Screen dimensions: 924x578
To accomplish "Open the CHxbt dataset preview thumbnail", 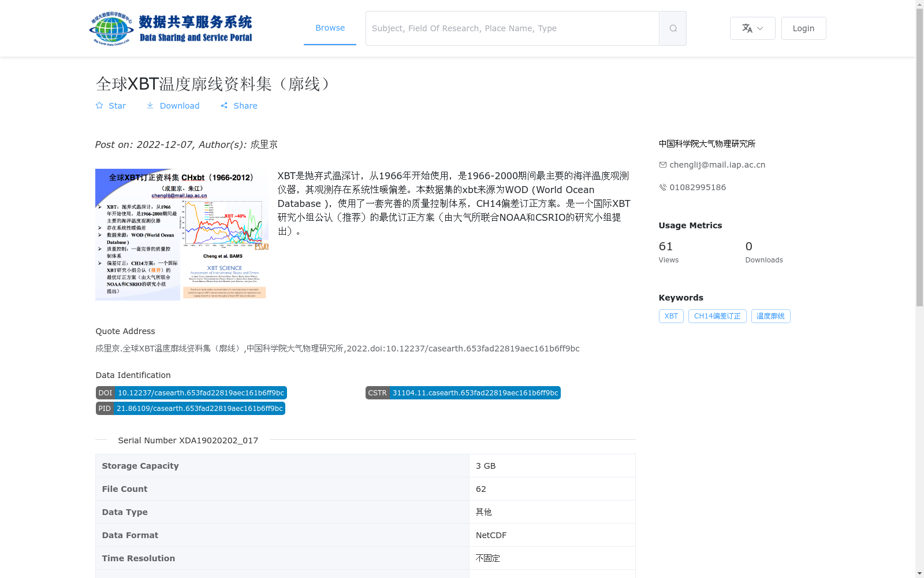I will coord(182,234).
